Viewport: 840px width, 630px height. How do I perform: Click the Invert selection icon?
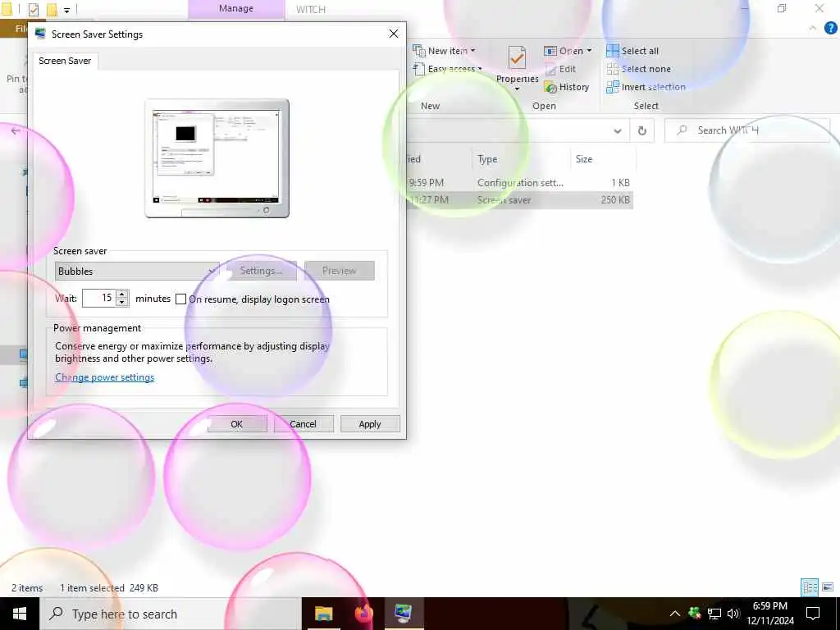612,87
